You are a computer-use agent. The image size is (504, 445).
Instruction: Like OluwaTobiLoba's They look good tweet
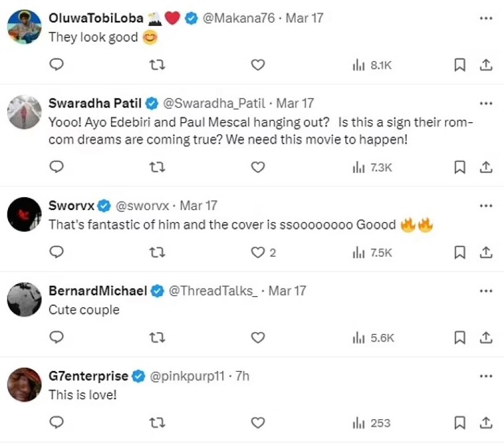click(258, 65)
